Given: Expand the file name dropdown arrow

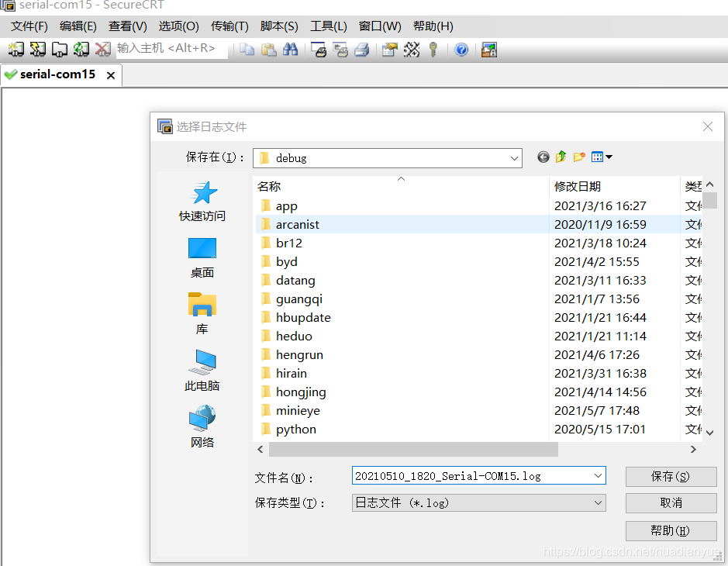Looking at the screenshot, I should tap(598, 475).
